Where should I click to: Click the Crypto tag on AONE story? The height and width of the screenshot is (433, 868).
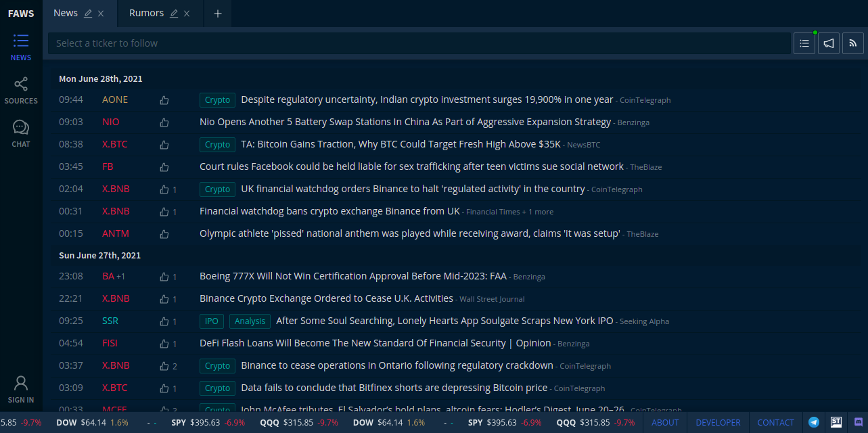coord(217,100)
